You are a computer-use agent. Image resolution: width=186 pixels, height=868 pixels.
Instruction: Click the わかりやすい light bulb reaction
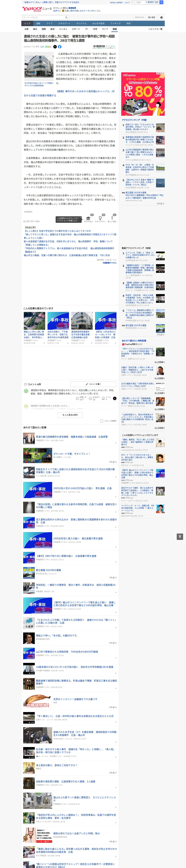click(100, 219)
